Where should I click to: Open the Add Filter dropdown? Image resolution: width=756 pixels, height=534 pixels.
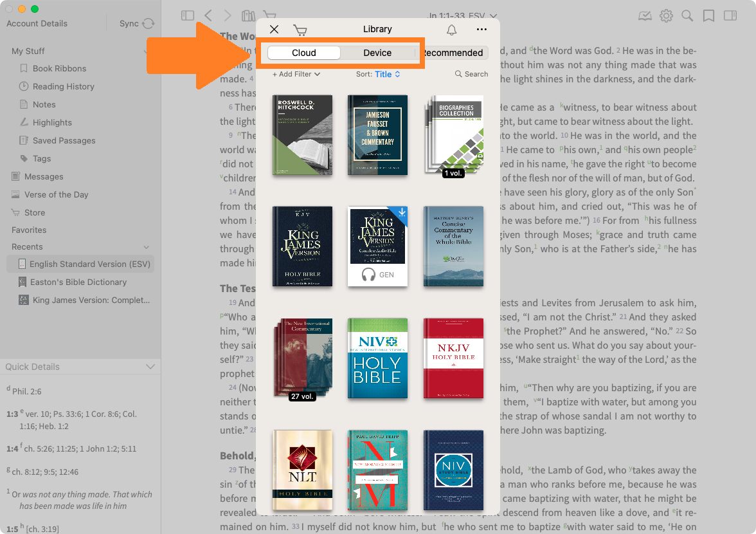296,74
